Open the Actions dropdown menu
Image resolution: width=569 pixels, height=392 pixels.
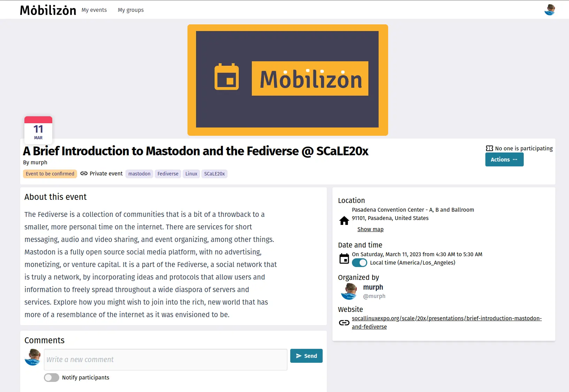(504, 159)
